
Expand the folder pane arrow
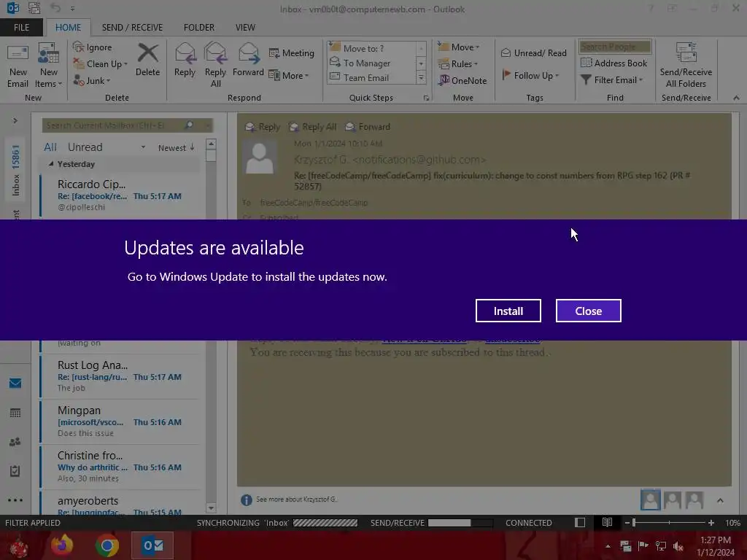15,120
